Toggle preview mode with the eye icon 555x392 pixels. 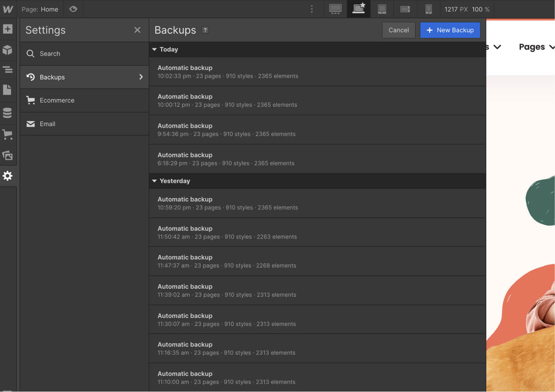[x=73, y=9]
